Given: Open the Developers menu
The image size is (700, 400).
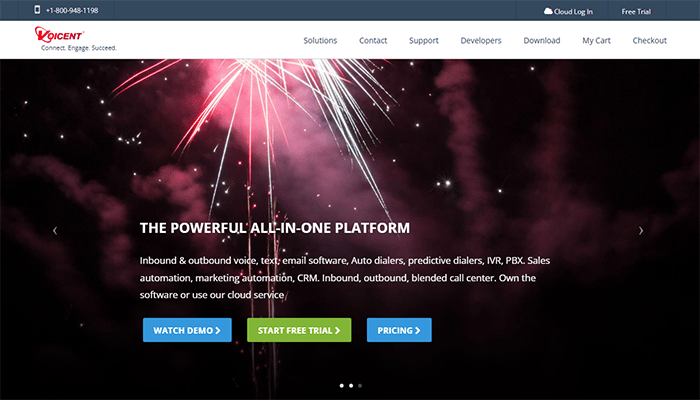Looking at the screenshot, I should point(481,40).
